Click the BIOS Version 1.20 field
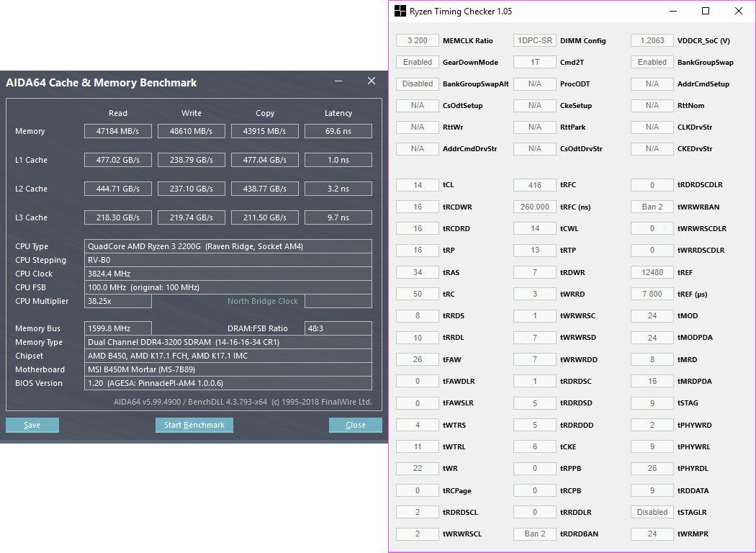The image size is (756, 553). [228, 383]
